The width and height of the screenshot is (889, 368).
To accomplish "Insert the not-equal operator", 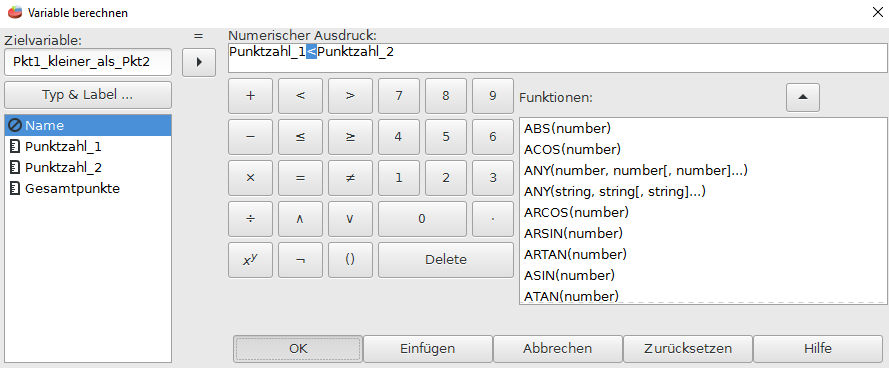I will [x=350, y=178].
